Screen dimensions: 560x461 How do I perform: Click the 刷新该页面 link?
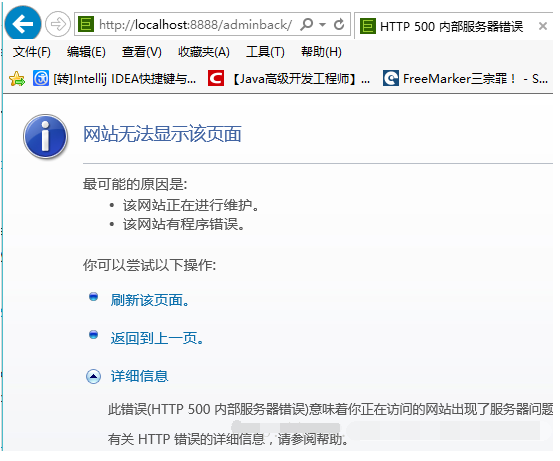click(150, 300)
